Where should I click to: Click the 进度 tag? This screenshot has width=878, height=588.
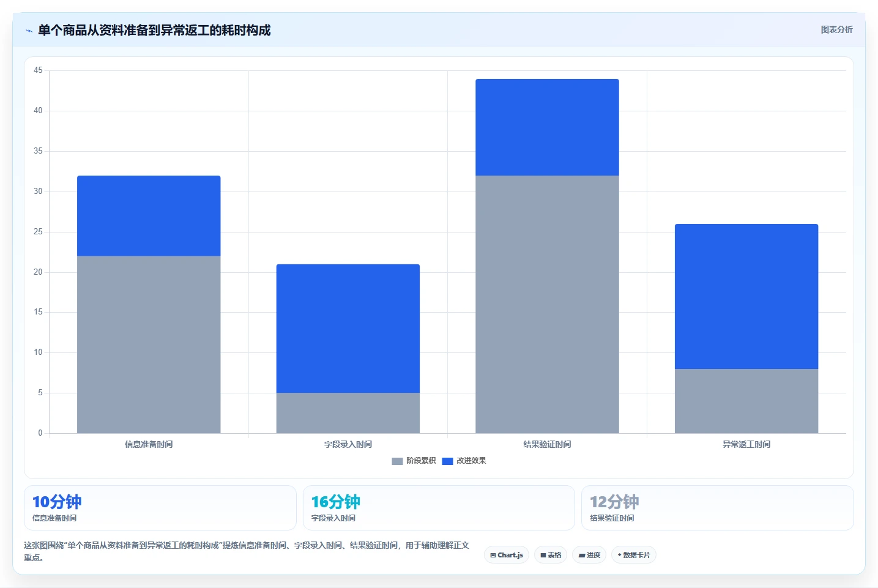(x=589, y=555)
